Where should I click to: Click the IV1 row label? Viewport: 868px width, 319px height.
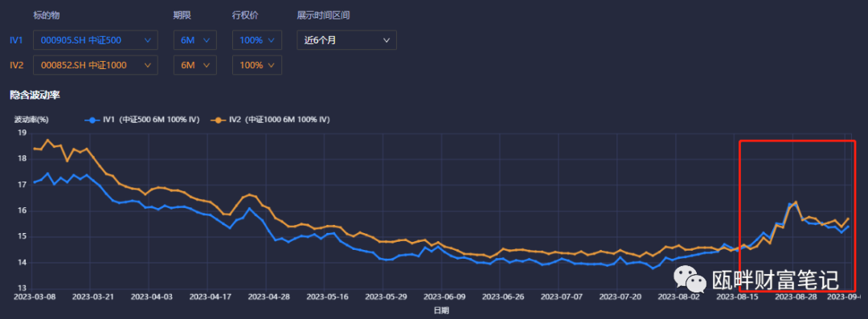click(17, 40)
